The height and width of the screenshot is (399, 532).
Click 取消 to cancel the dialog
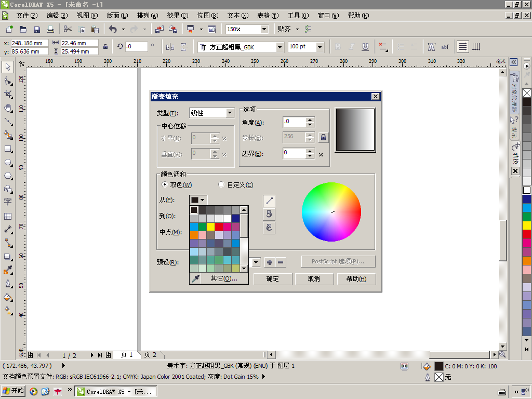[x=314, y=279]
